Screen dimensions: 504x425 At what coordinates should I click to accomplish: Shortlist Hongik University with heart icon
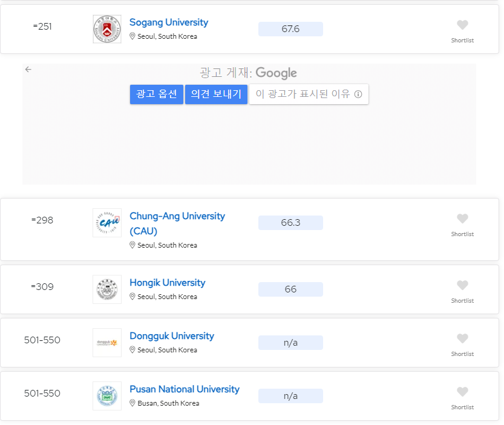click(462, 285)
